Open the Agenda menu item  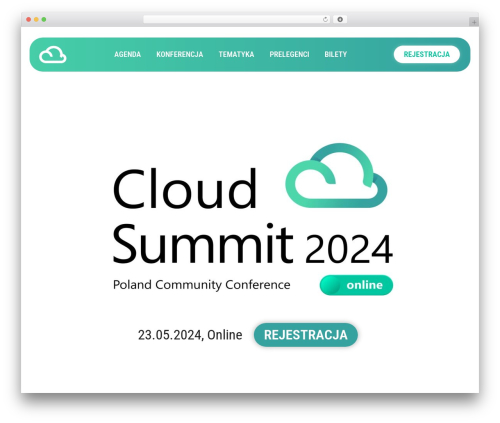127,54
